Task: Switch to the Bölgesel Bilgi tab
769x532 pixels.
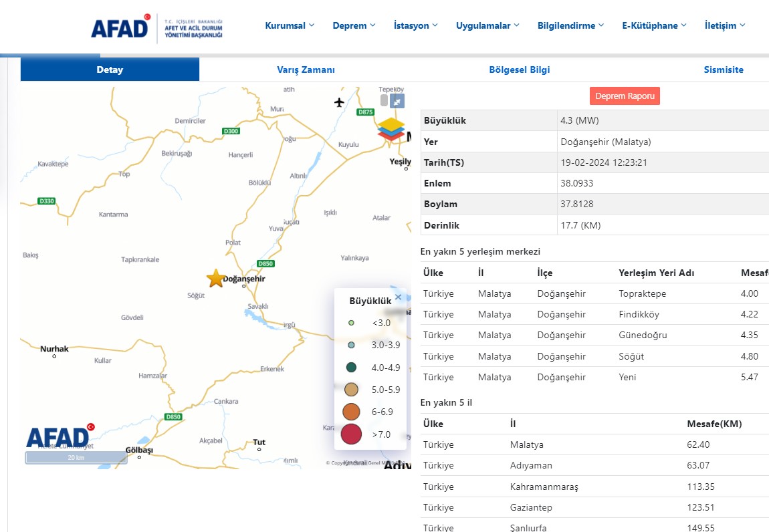Action: tap(520, 70)
